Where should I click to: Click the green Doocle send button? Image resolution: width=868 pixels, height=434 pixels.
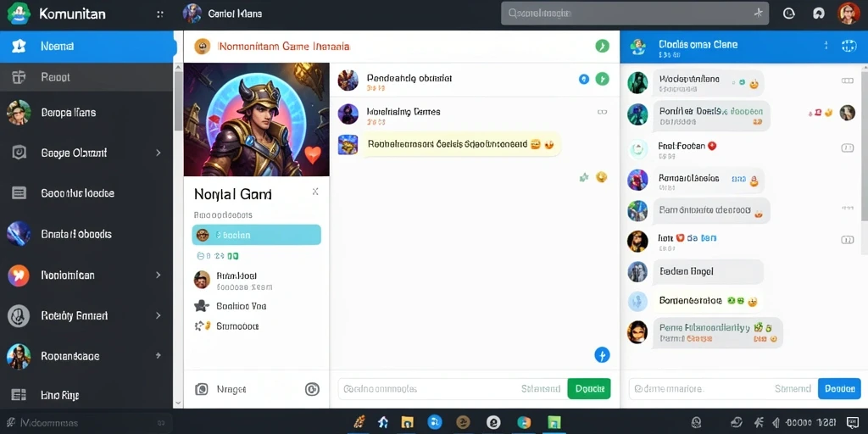tap(589, 388)
